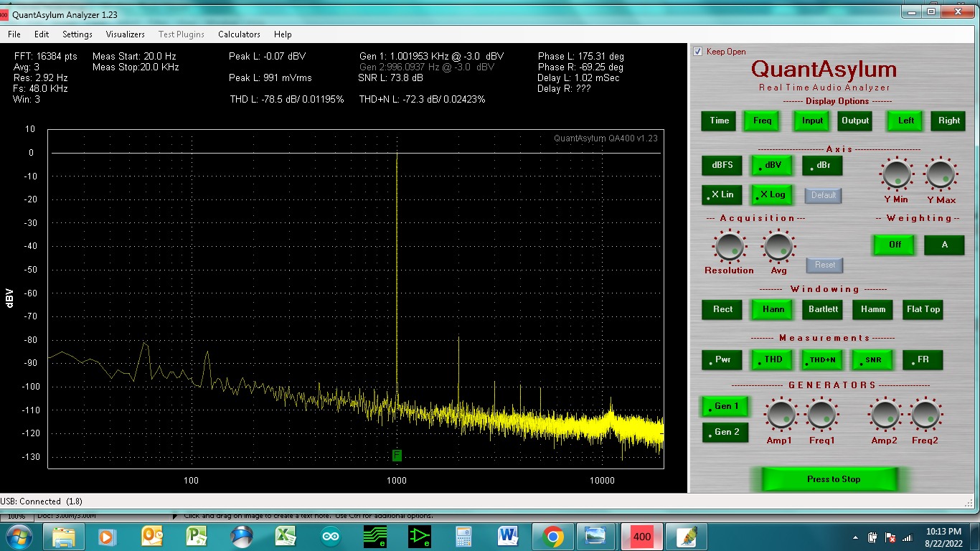Open the Calculators menu

[x=239, y=34]
